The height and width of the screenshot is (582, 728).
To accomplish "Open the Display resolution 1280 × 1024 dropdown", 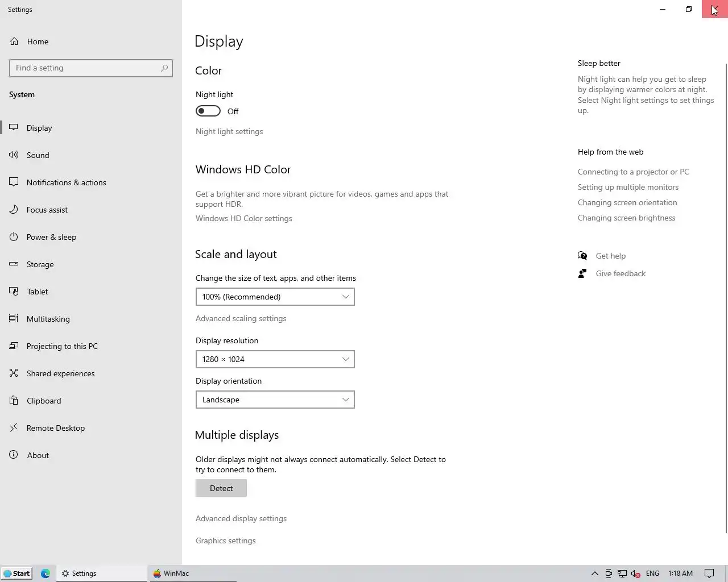I will point(275,359).
